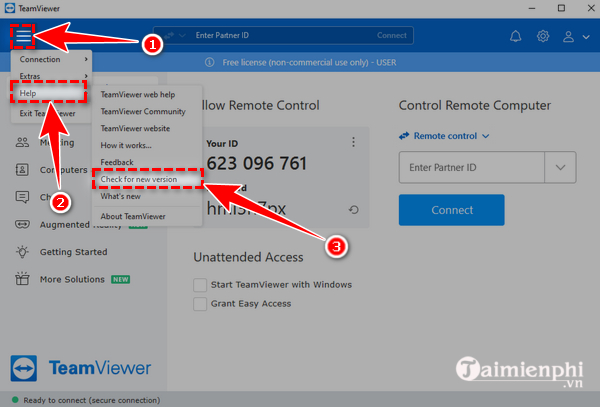This screenshot has height=407, width=600.
Task: Click the Free license banner text
Action: (x=309, y=62)
